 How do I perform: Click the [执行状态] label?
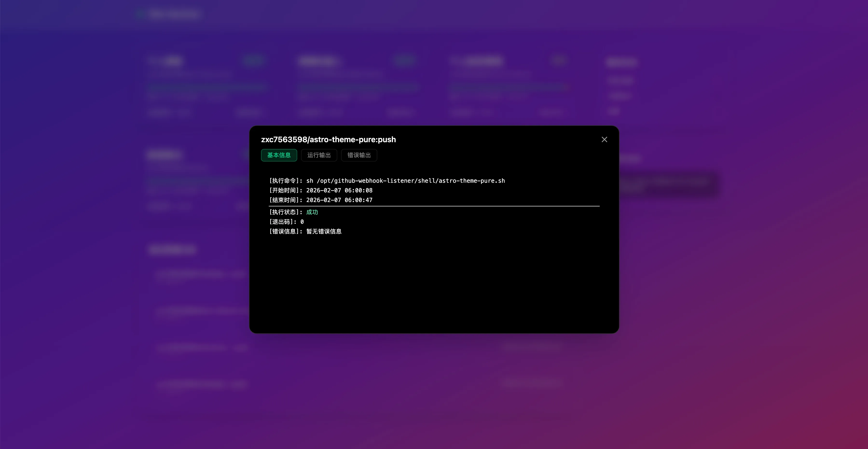pyautogui.click(x=285, y=212)
